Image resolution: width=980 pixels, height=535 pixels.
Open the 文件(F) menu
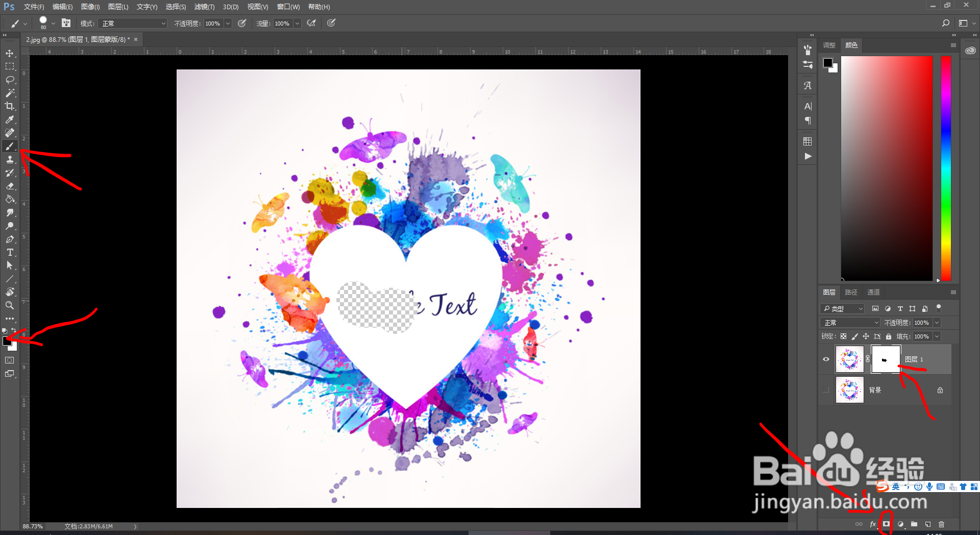click(x=34, y=7)
